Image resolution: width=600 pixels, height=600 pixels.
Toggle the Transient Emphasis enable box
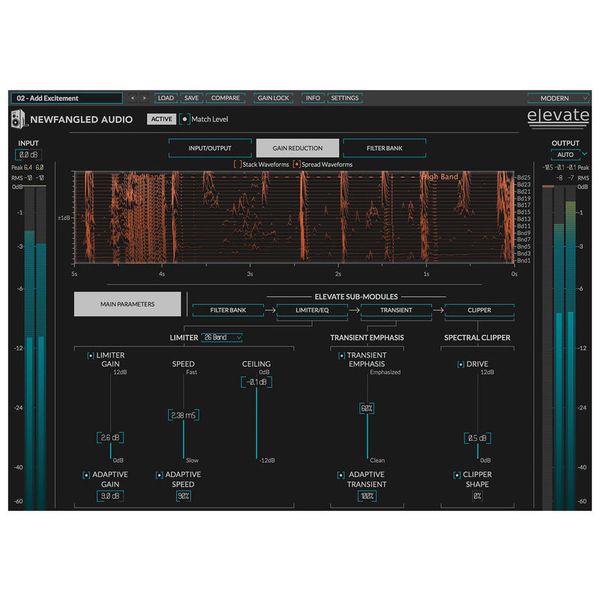341,355
